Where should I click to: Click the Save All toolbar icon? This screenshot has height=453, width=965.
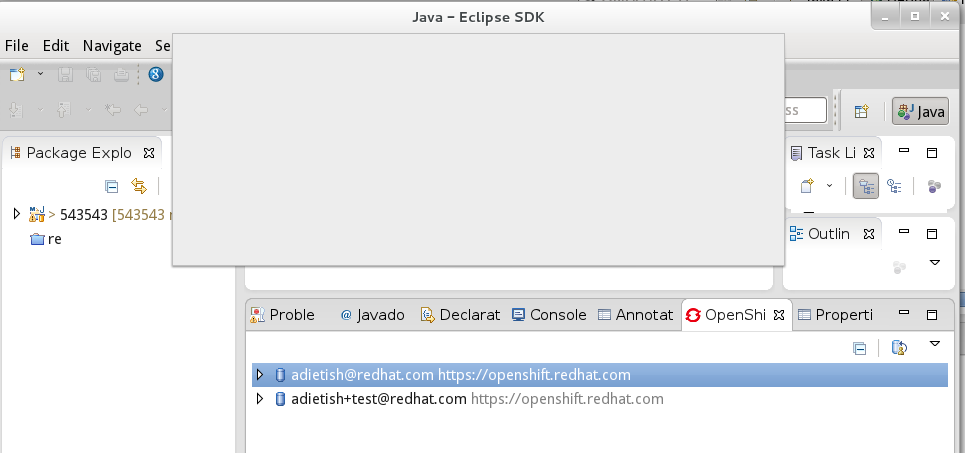[94, 75]
